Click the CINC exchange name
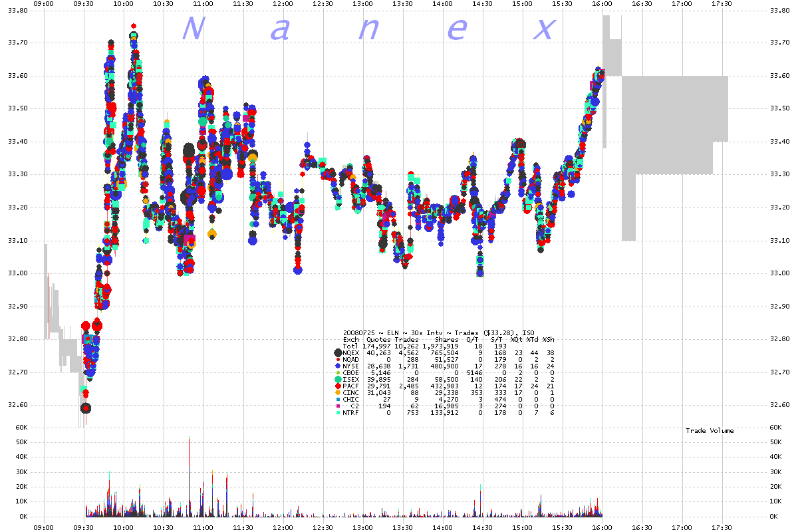 coord(351,392)
